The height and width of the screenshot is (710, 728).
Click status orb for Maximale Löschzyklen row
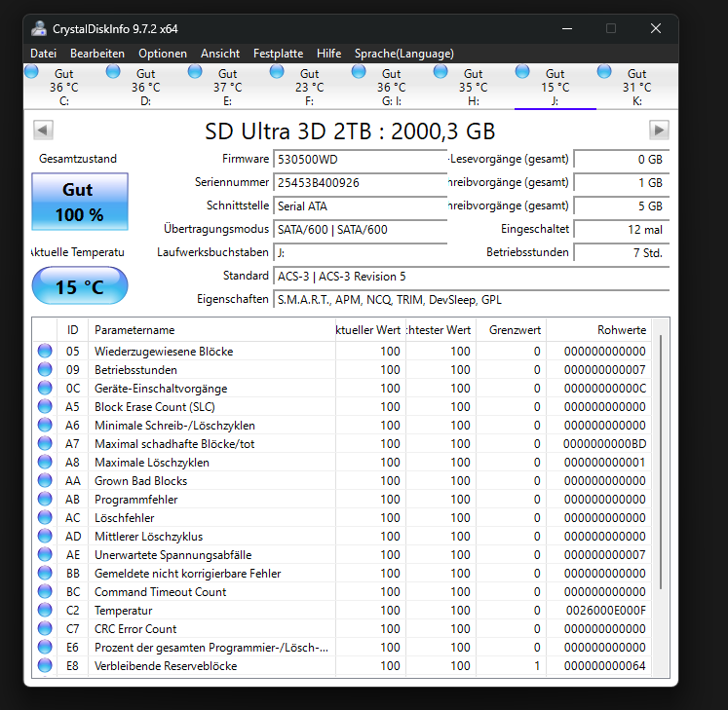click(45, 463)
